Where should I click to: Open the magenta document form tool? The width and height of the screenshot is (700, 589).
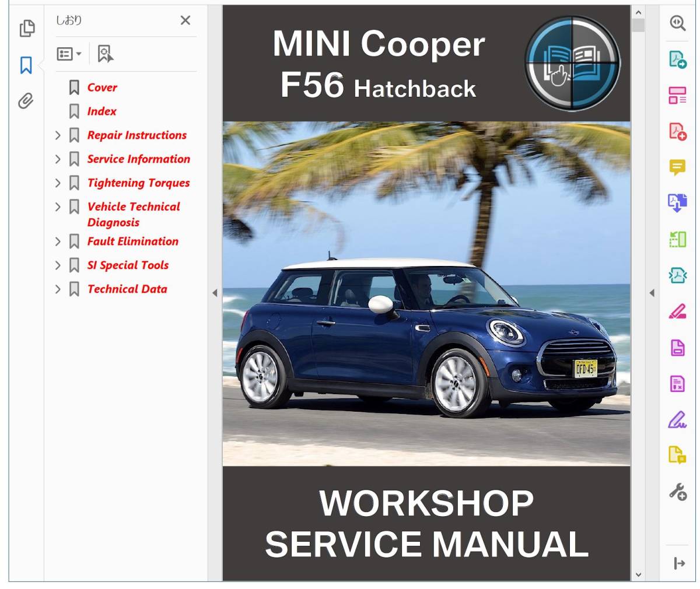tap(677, 348)
